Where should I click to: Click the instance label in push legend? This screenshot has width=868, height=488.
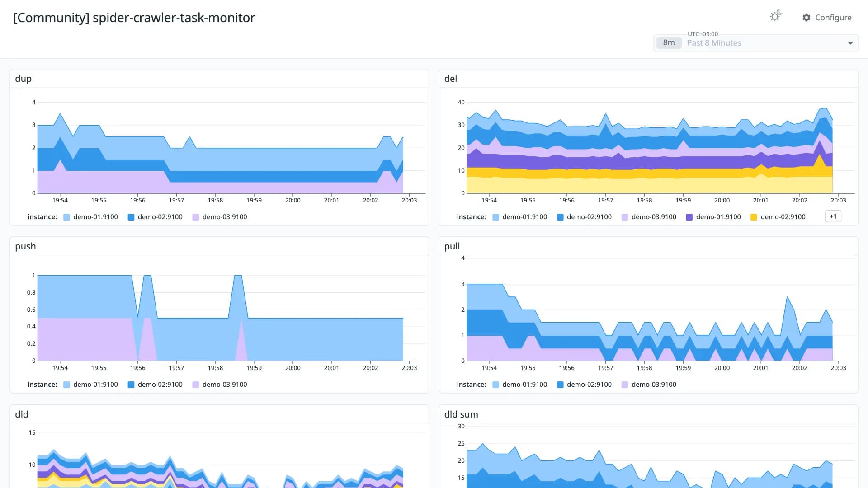42,385
